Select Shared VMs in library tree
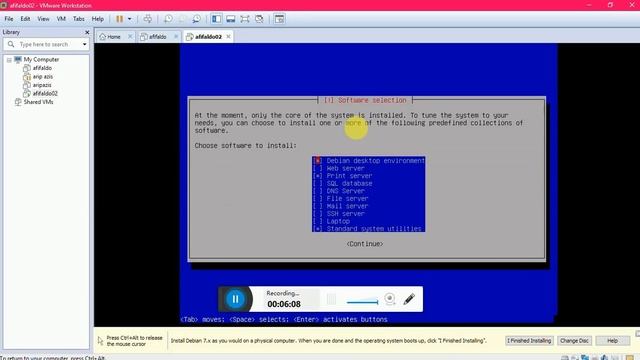 click(38, 102)
